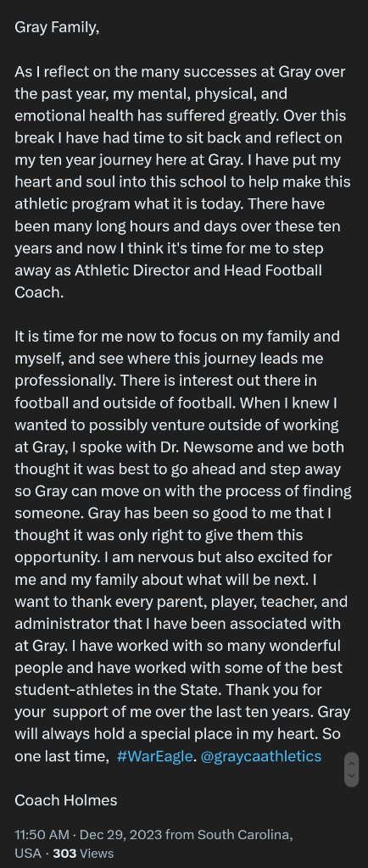Click the 'Coach Holmes' signature line

pos(66,800)
